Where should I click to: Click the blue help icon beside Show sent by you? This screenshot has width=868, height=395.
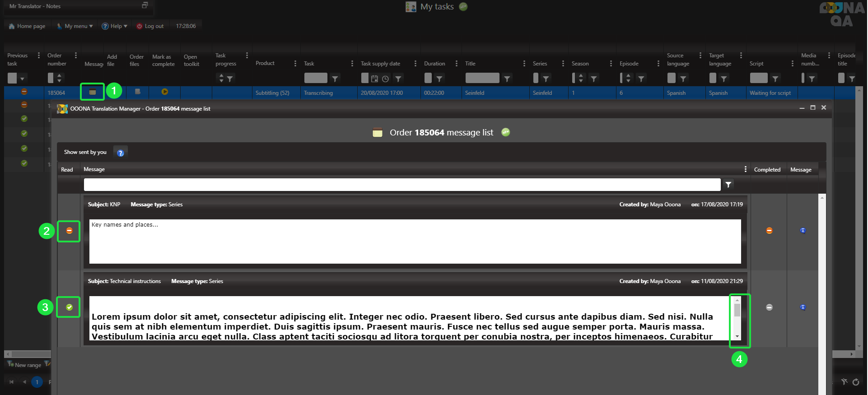tap(120, 153)
